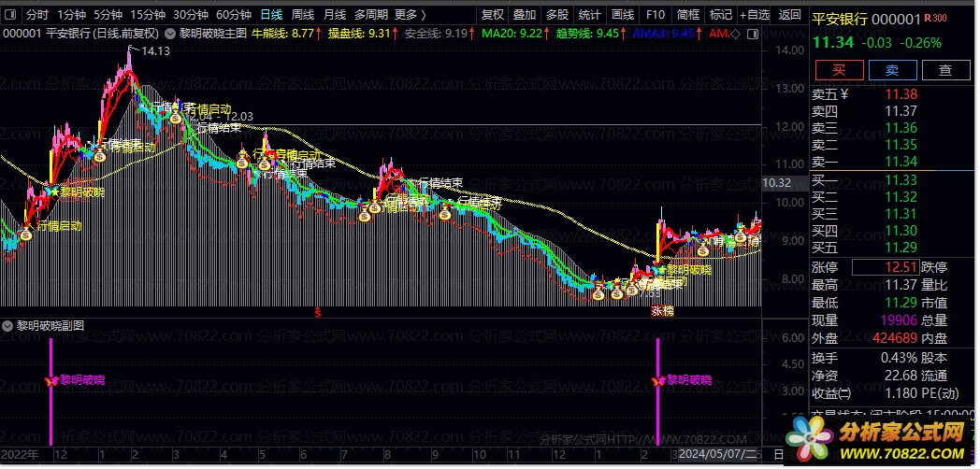Toggle the 简框 simple frame mode
The width and height of the screenshot is (980, 469).
pos(688,14)
